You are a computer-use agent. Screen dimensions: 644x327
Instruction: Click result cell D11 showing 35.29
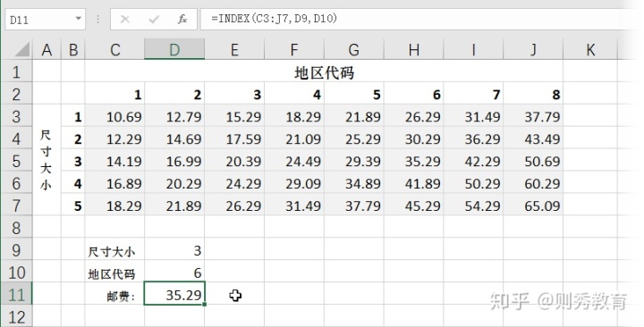click(174, 294)
